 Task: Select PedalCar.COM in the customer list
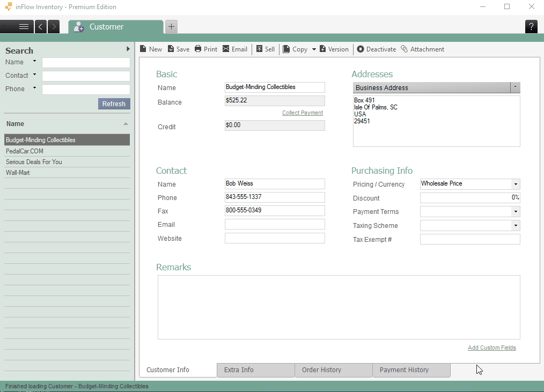coord(67,151)
